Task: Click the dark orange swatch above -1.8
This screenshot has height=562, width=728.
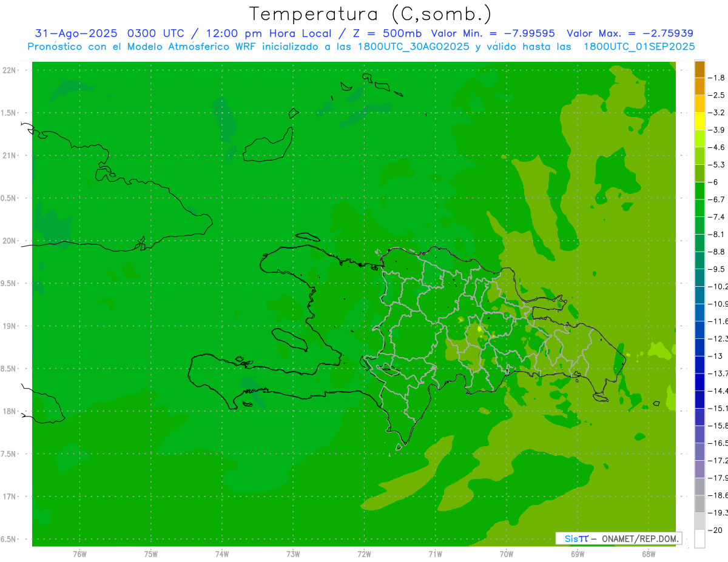Action: tap(699, 69)
